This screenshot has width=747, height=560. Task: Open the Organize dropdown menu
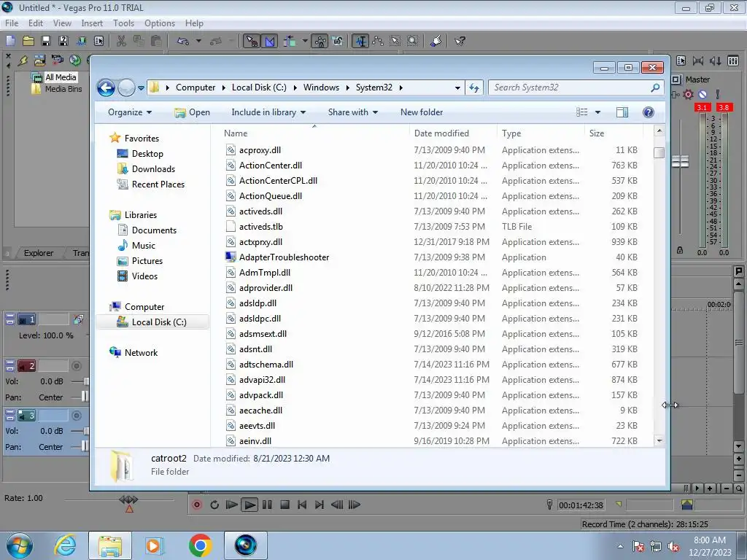point(130,112)
